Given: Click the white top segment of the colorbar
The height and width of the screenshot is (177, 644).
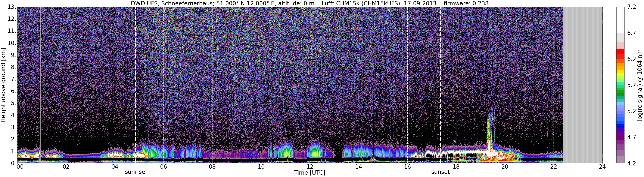Looking at the screenshot, I should click(620, 20).
